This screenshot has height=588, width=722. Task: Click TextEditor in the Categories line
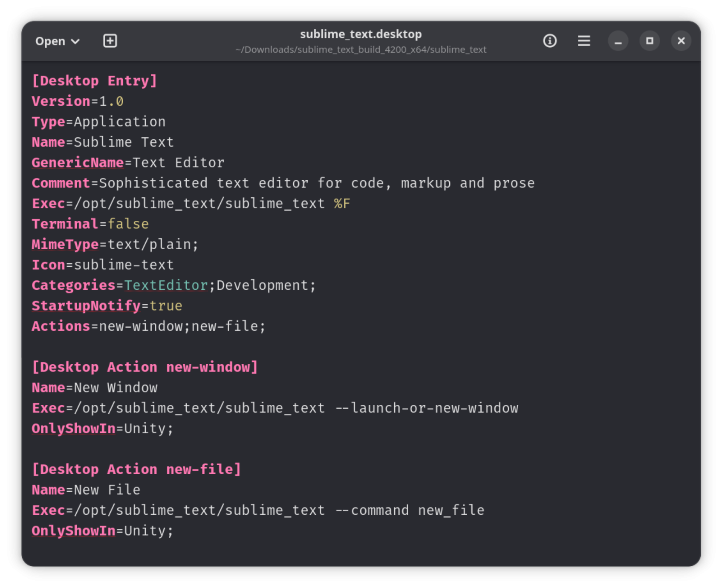[x=166, y=285]
